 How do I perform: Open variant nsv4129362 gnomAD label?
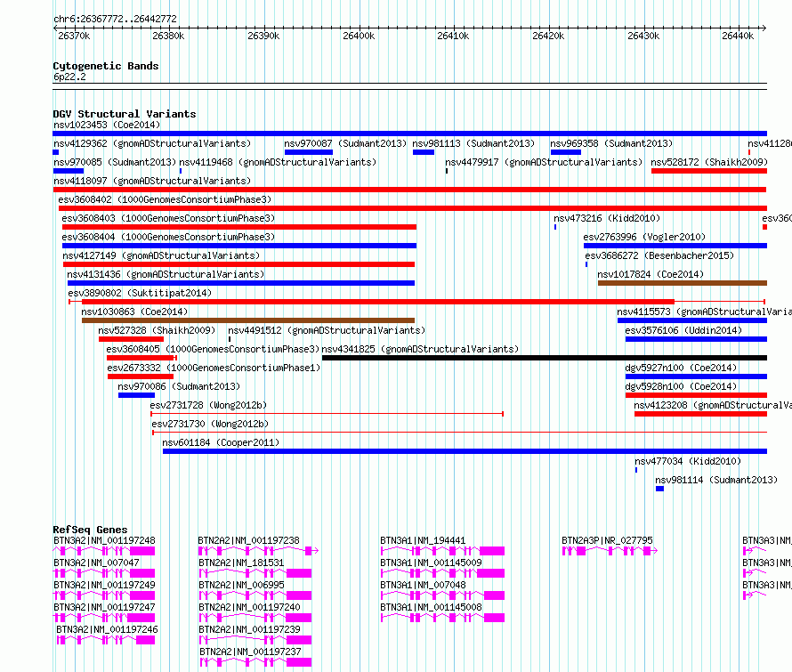[152, 143]
